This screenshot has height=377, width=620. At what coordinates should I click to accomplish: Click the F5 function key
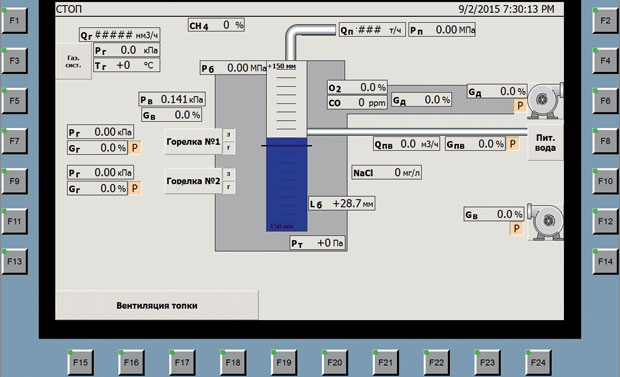pyautogui.click(x=15, y=101)
